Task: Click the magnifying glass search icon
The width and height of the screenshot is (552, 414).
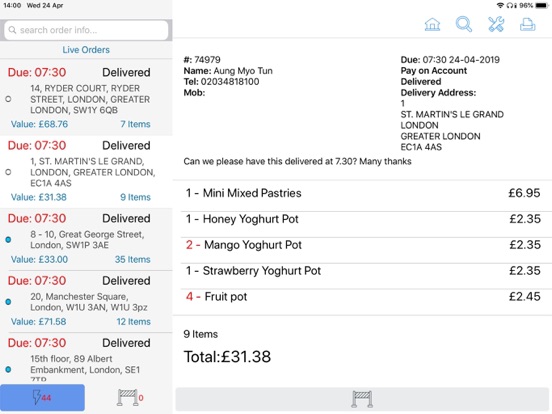Action: pyautogui.click(x=463, y=24)
